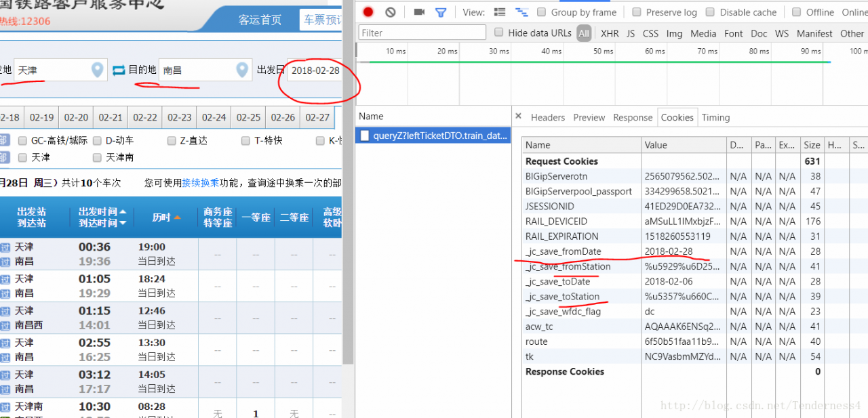Click the swap stations arrow icon
Image resolution: width=868 pixels, height=418 pixels.
pyautogui.click(x=119, y=70)
